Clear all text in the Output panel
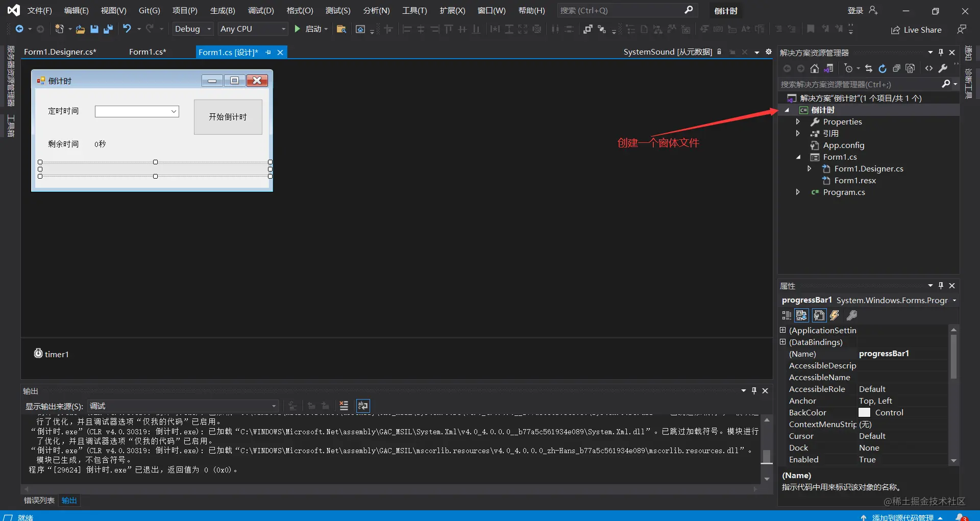 click(344, 406)
